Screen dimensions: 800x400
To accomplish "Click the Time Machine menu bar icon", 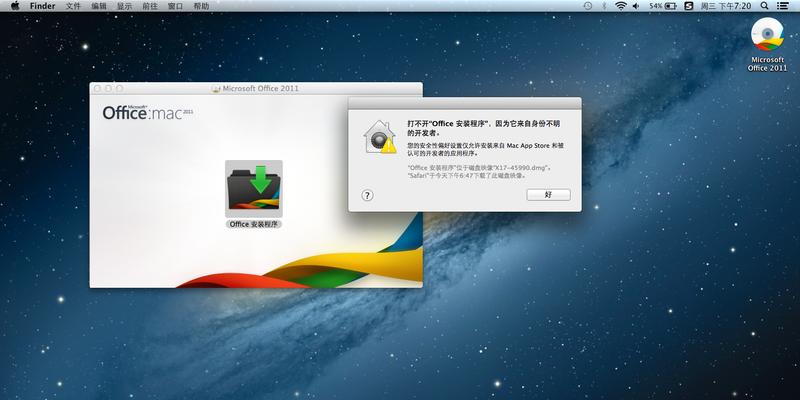I will (x=588, y=6).
